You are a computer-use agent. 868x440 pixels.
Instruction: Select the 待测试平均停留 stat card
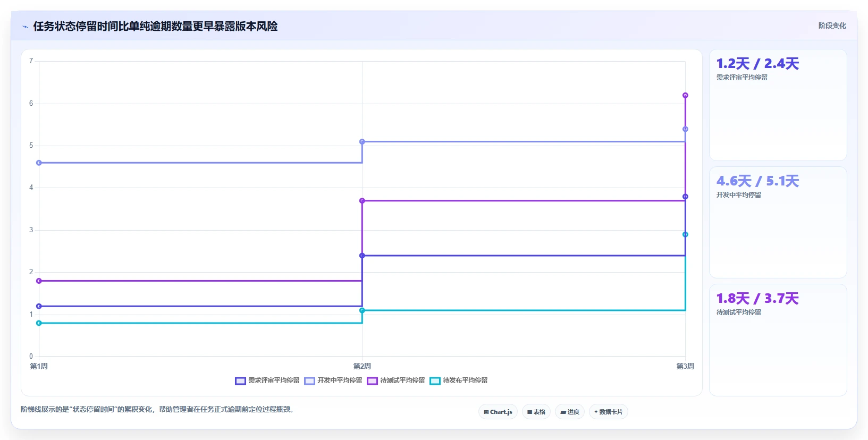[778, 340]
